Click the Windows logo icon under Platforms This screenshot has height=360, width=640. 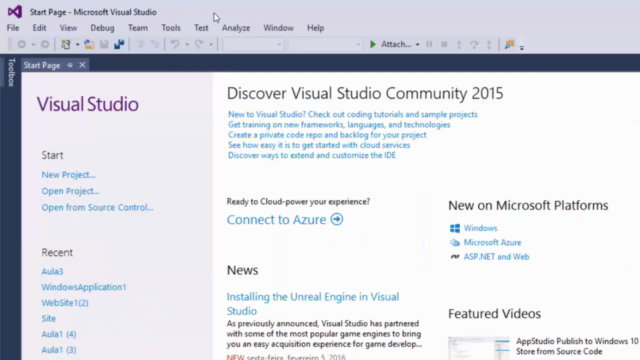click(x=455, y=228)
